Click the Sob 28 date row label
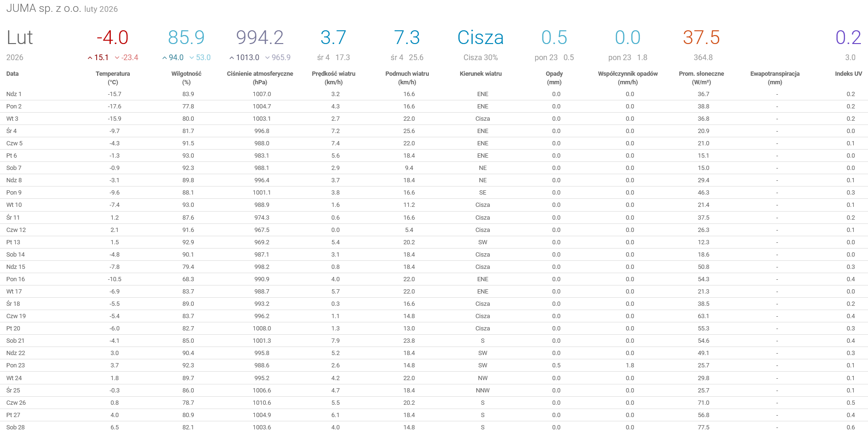 [16, 427]
